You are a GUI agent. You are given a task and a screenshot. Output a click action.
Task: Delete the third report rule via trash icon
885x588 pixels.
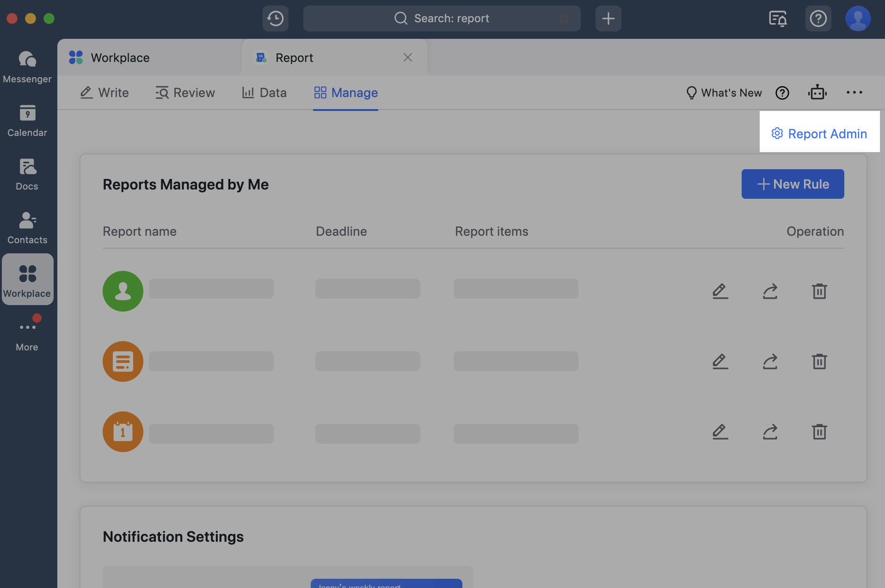coord(820,432)
